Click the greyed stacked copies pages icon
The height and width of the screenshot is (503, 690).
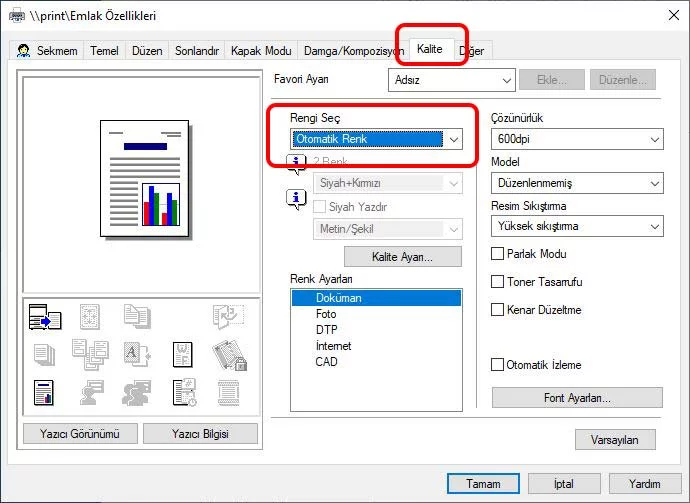coord(44,355)
